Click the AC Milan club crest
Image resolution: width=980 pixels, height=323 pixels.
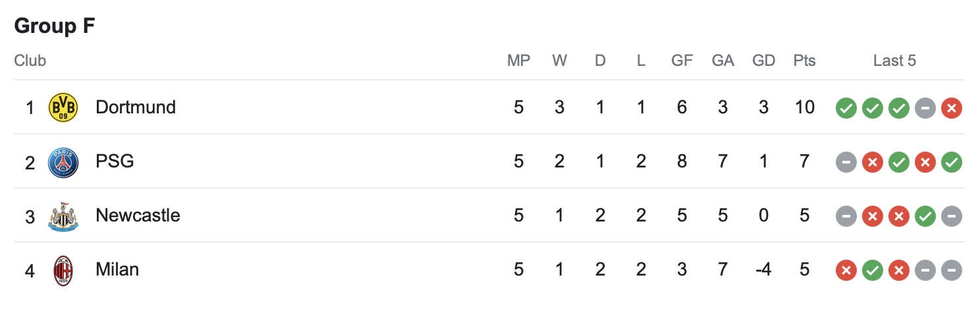tap(64, 270)
